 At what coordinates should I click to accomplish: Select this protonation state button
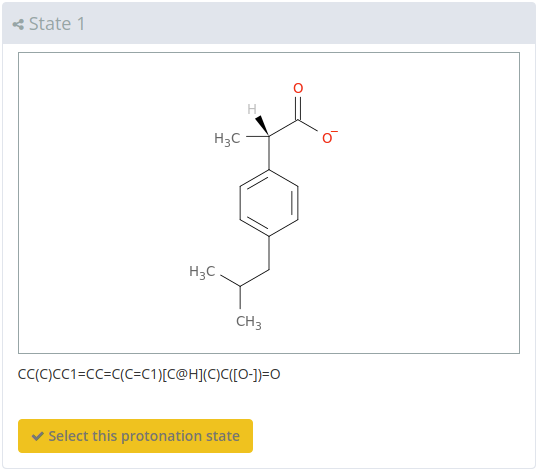(135, 436)
